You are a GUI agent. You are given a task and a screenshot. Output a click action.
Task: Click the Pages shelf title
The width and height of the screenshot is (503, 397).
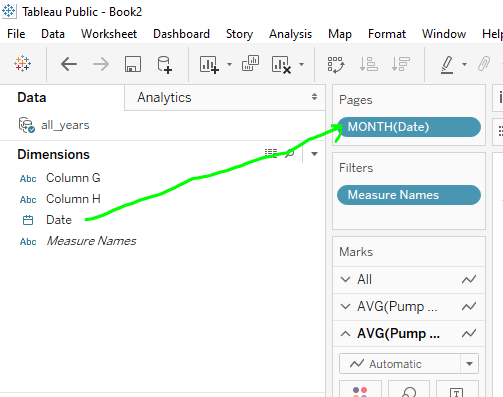356,100
